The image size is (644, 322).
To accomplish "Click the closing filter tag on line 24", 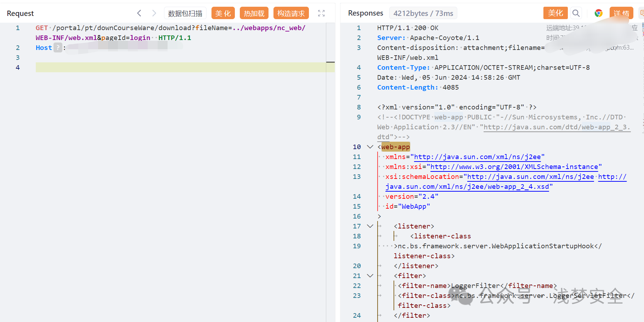I will click(412, 315).
